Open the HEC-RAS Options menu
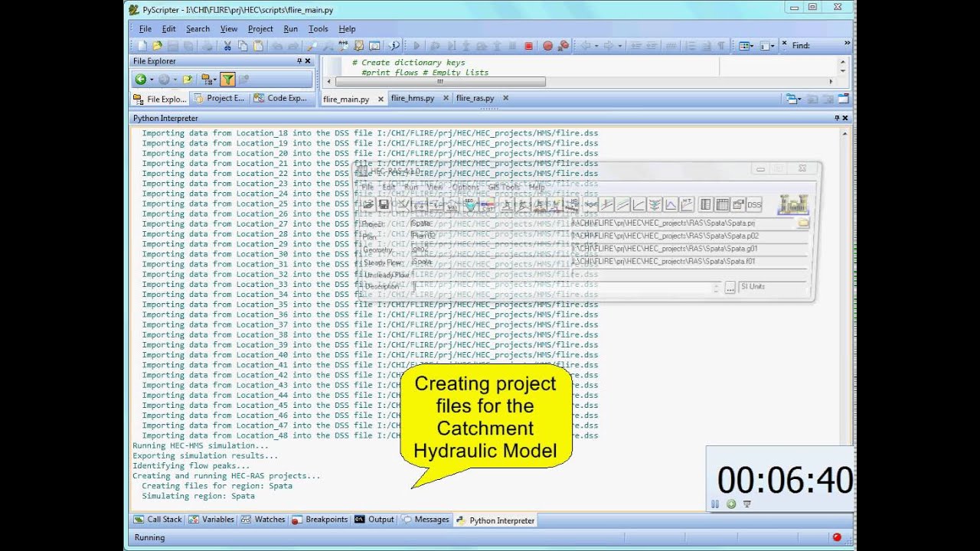Image resolution: width=980 pixels, height=551 pixels. tap(465, 187)
